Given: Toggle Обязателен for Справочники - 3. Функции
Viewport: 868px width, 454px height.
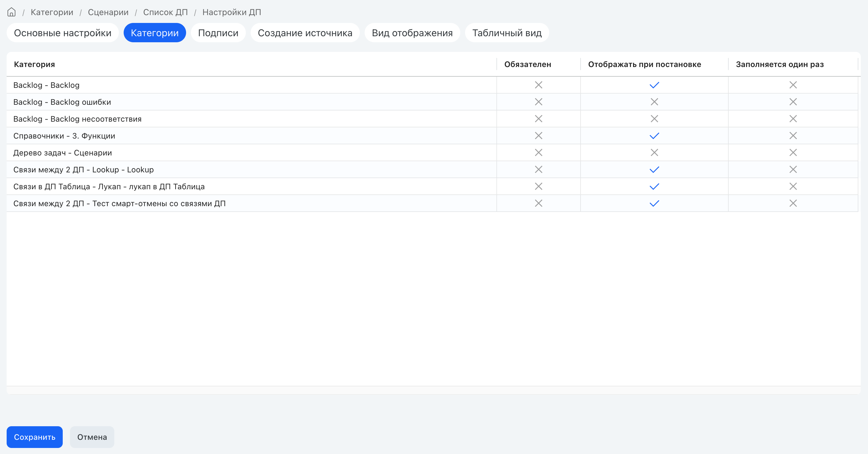Looking at the screenshot, I should tap(538, 136).
